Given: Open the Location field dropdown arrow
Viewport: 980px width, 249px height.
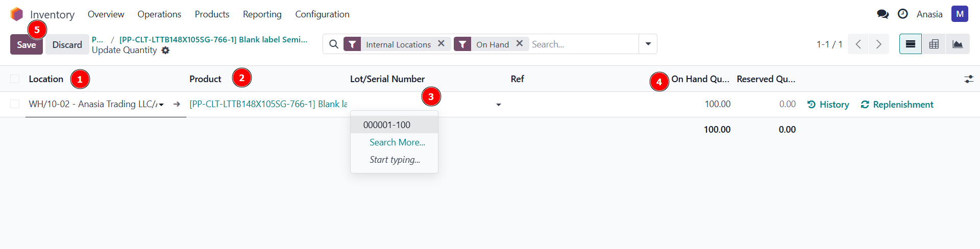Looking at the screenshot, I should click(161, 105).
